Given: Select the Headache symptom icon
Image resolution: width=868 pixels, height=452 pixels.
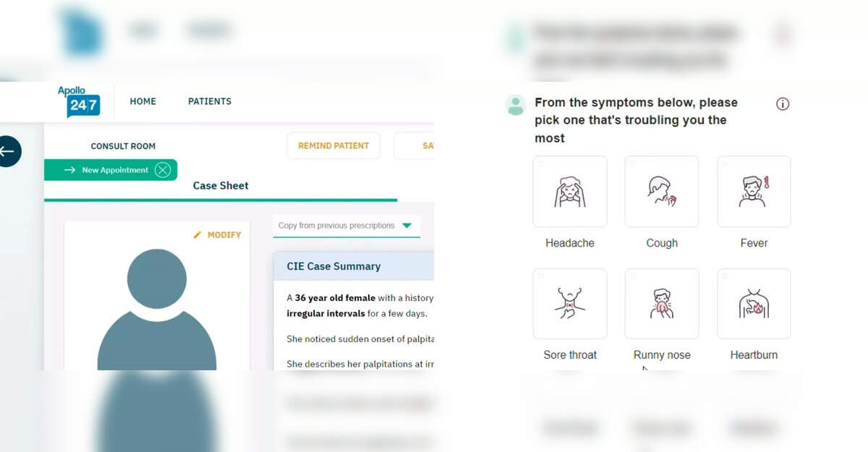Looking at the screenshot, I should pos(570,192).
